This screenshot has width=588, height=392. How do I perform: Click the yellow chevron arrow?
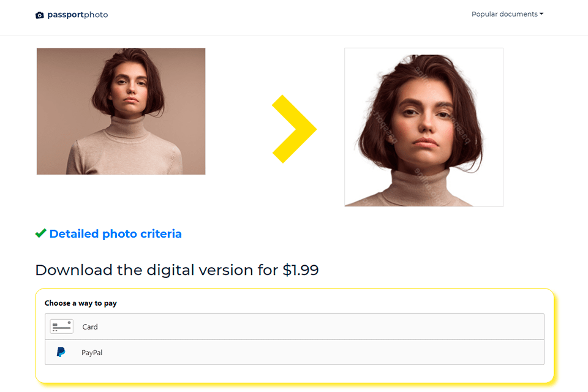tap(294, 129)
